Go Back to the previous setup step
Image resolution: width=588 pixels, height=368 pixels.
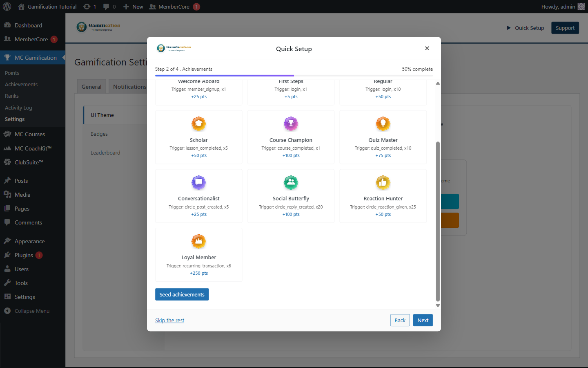point(400,320)
